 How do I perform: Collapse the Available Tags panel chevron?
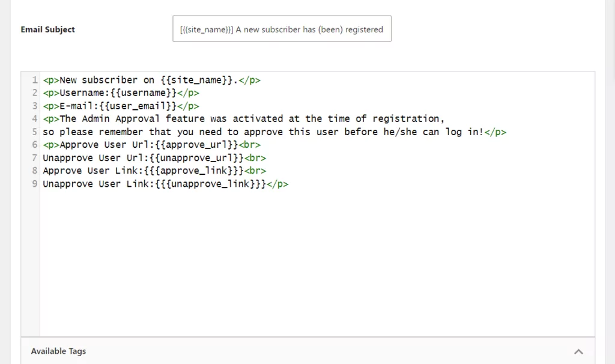click(578, 351)
